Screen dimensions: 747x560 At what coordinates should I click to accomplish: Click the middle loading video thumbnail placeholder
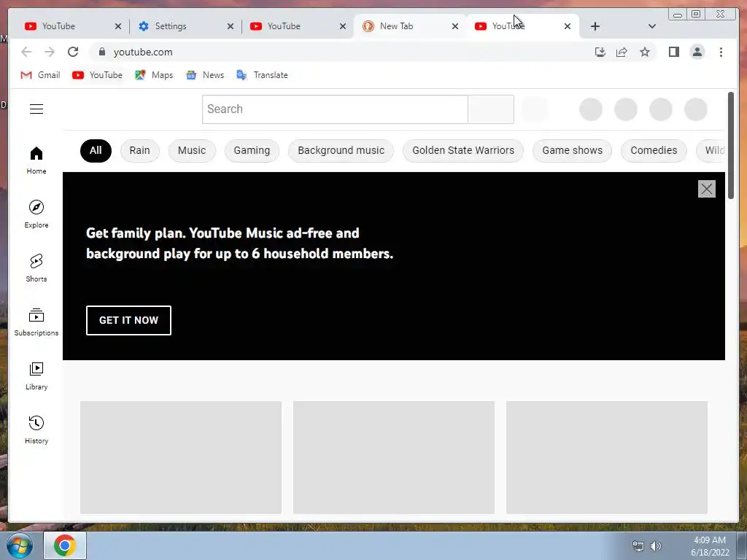click(x=393, y=458)
